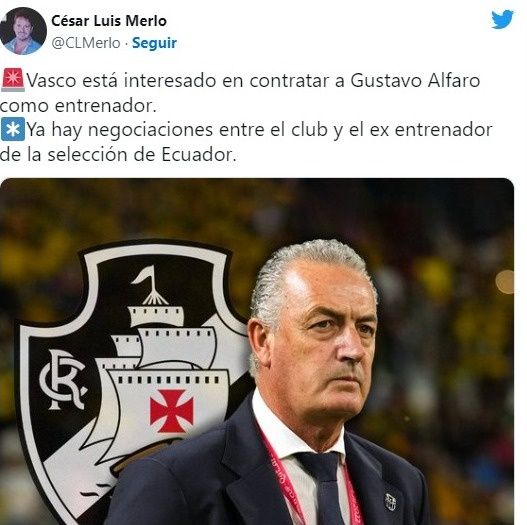Click the "como entrenador." text line
The image size is (527, 525).
tap(78, 106)
